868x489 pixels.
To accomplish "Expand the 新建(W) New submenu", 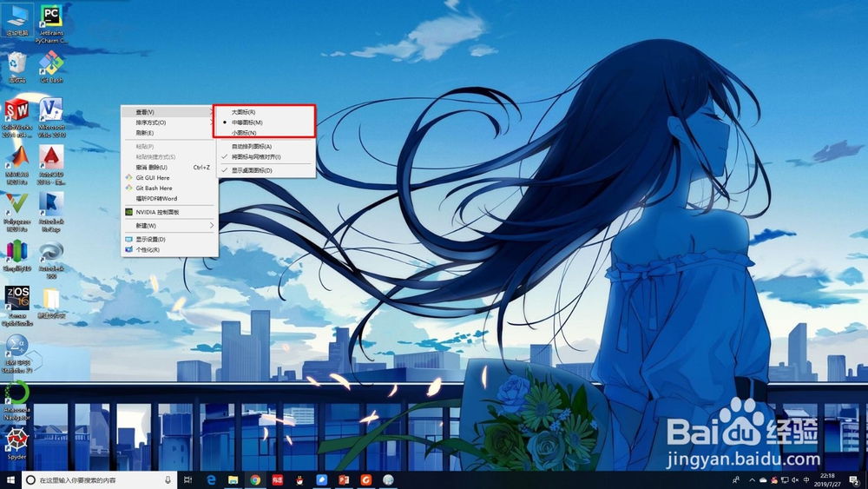I will coord(169,226).
